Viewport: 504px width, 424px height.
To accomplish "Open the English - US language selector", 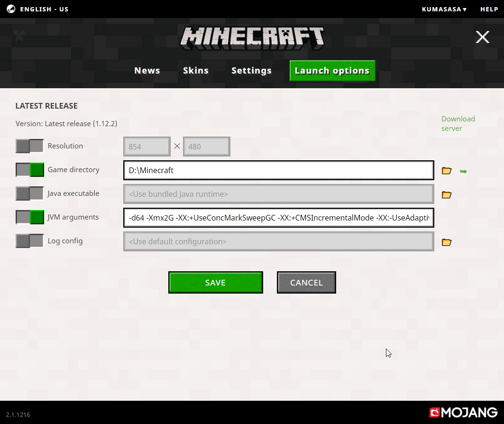I will pyautogui.click(x=44, y=9).
